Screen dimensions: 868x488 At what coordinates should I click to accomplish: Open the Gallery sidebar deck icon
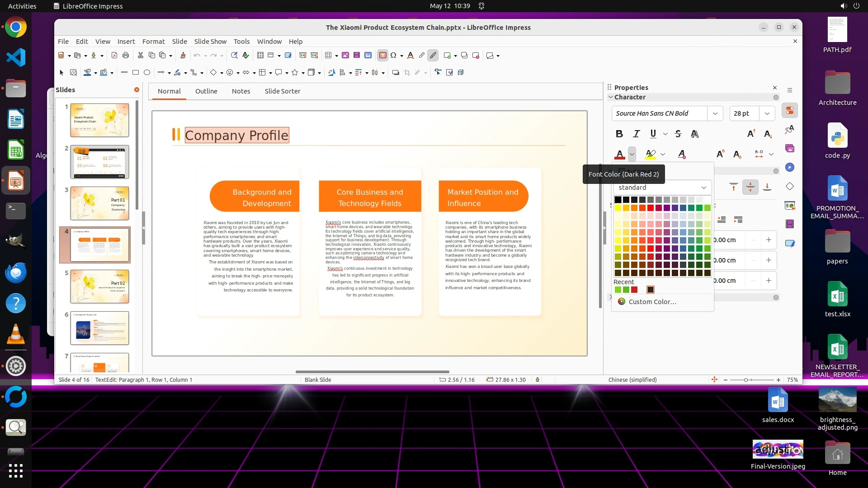point(790,148)
